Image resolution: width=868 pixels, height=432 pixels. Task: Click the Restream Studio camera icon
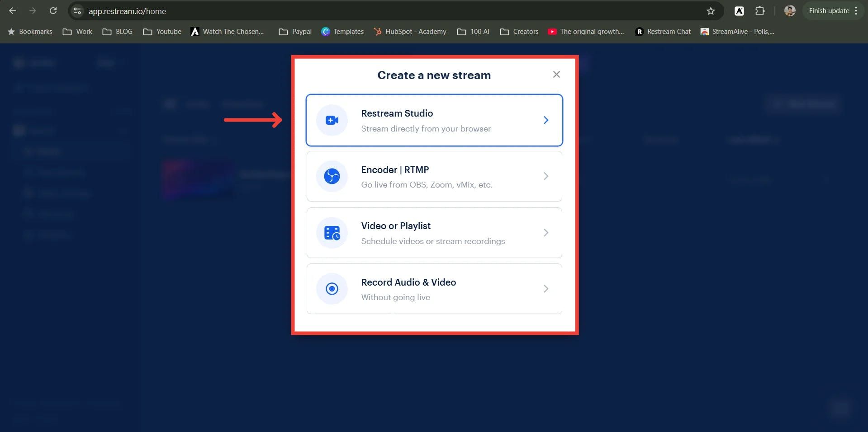[x=332, y=120]
